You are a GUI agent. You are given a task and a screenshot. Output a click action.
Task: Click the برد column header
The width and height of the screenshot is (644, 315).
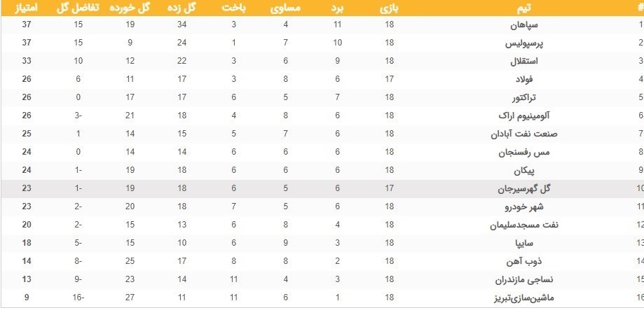click(x=338, y=8)
